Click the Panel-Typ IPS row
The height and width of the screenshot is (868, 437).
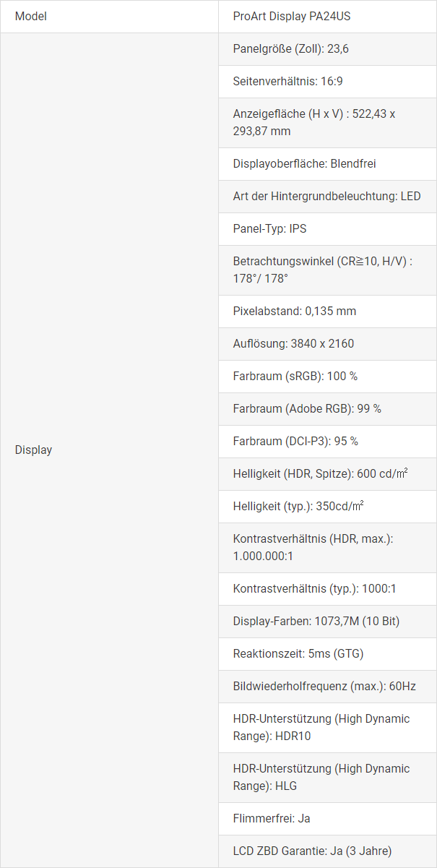pyautogui.click(x=269, y=228)
